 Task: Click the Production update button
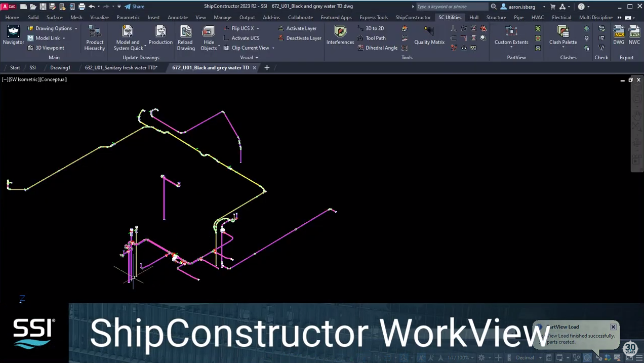(160, 35)
